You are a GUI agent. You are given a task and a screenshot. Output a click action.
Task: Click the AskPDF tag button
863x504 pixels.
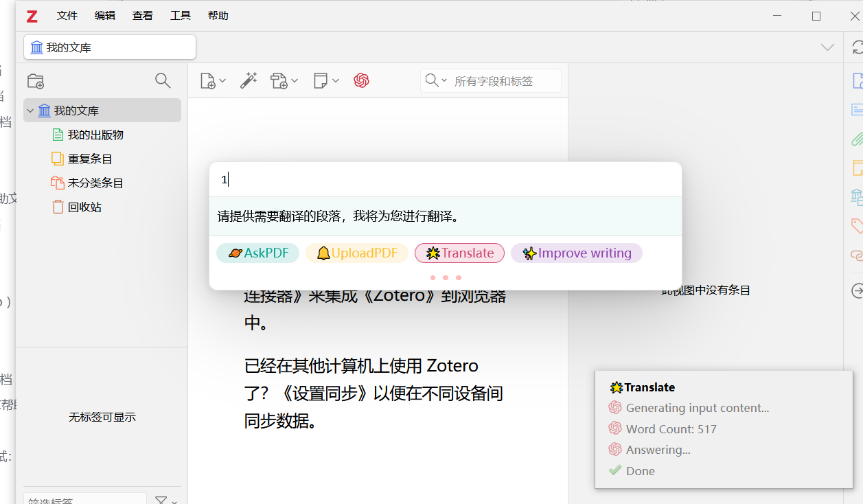pos(257,253)
